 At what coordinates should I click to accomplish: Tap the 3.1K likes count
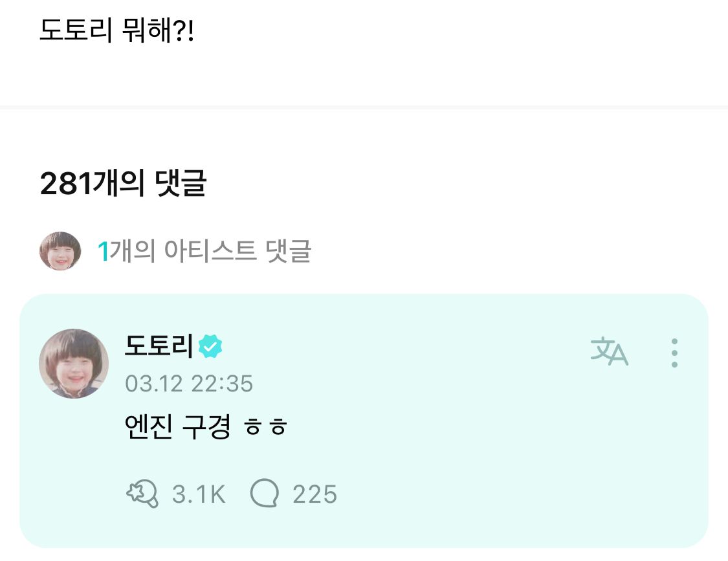coord(199,495)
